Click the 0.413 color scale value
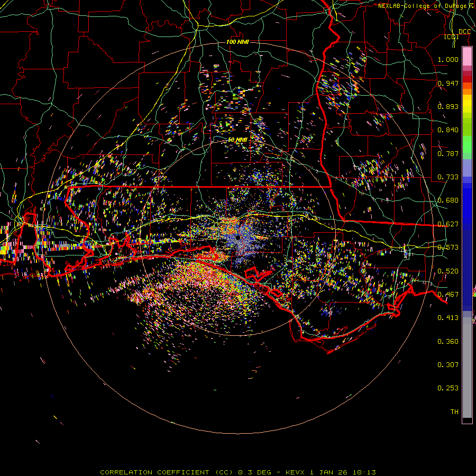476x476 pixels. coord(448,318)
